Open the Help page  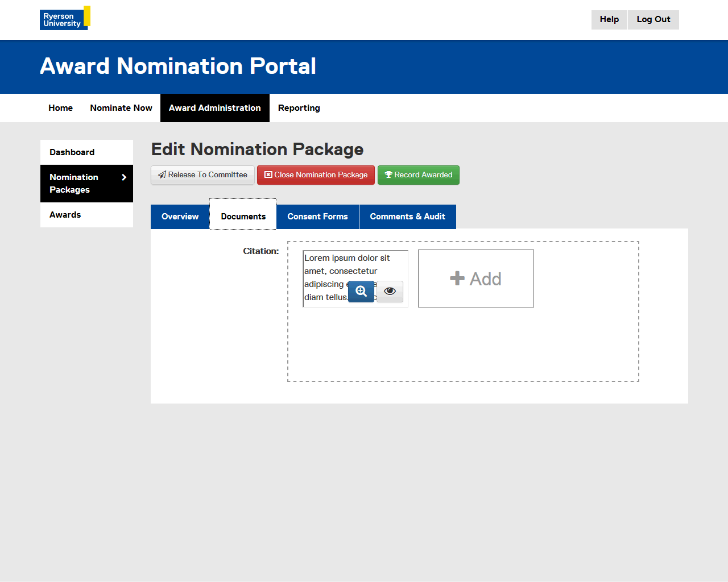coord(609,19)
